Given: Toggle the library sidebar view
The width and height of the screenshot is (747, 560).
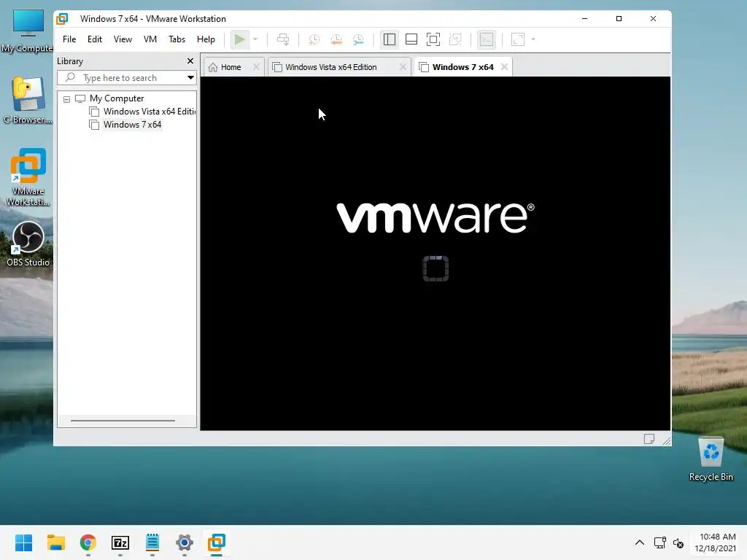Looking at the screenshot, I should click(390, 39).
